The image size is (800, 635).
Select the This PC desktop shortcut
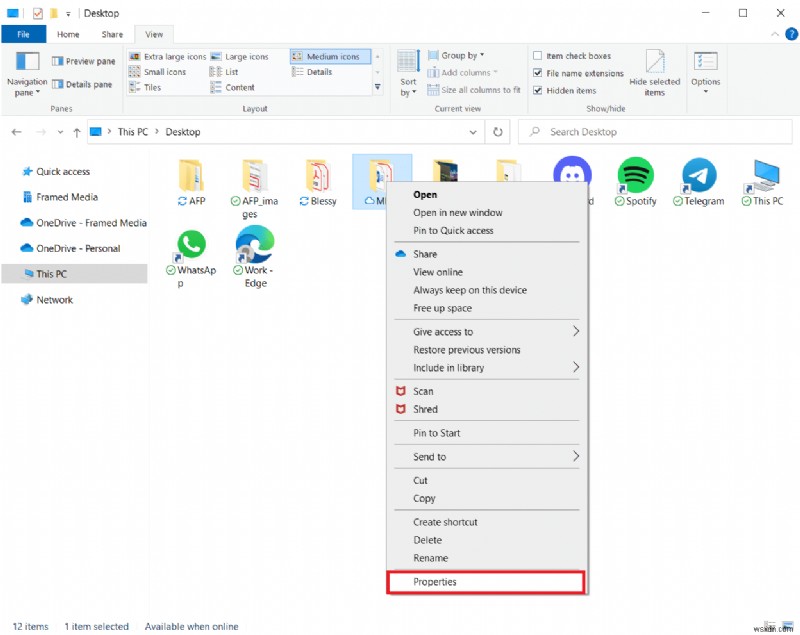pos(763,182)
